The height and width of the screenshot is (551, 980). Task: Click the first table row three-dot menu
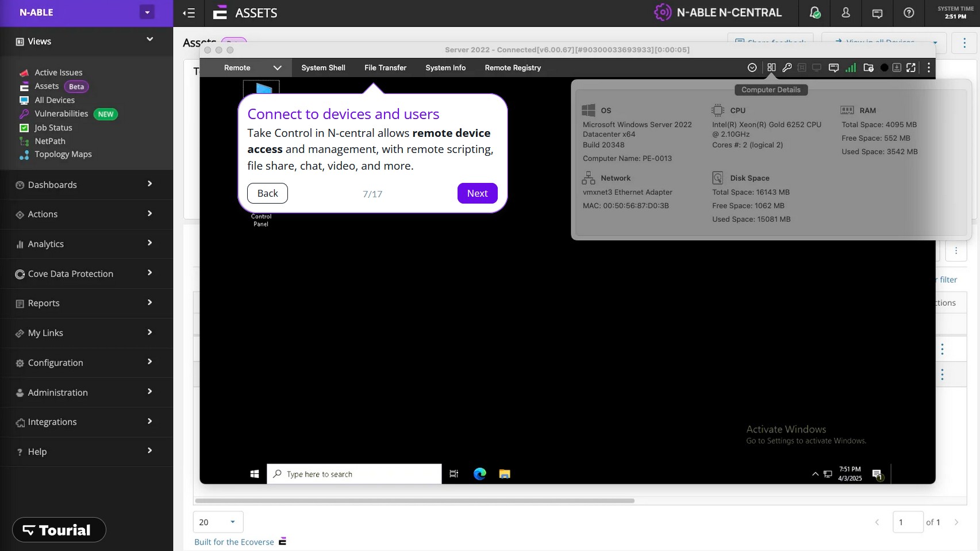942,349
